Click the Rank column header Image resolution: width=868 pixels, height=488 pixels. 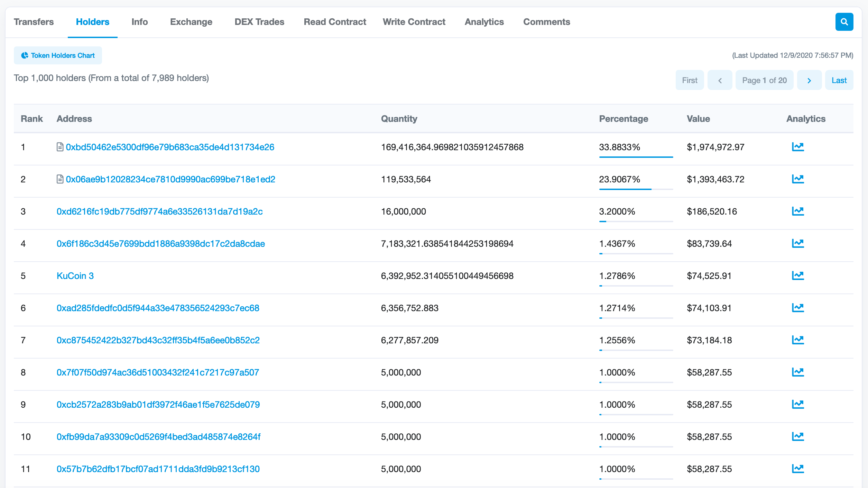(32, 119)
